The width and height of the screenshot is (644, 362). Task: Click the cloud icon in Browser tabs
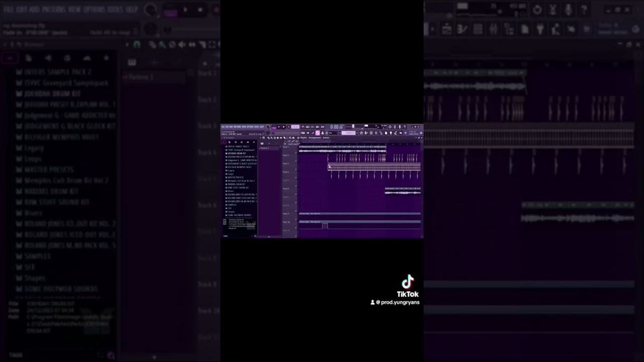[x=248, y=142]
